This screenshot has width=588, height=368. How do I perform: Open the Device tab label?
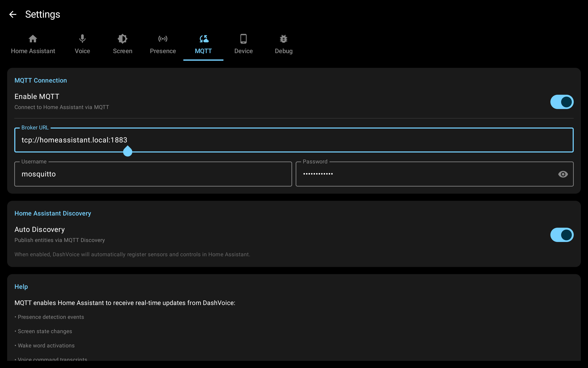(x=243, y=51)
